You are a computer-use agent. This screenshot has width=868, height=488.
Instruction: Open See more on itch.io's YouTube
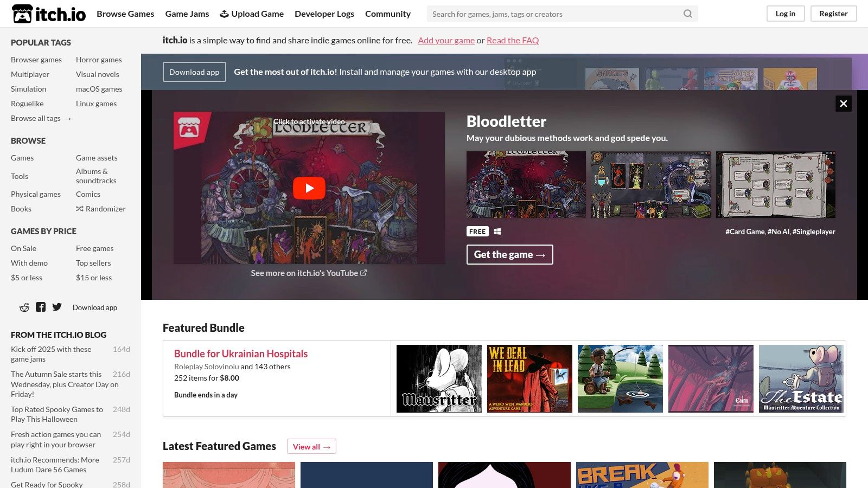coord(309,273)
